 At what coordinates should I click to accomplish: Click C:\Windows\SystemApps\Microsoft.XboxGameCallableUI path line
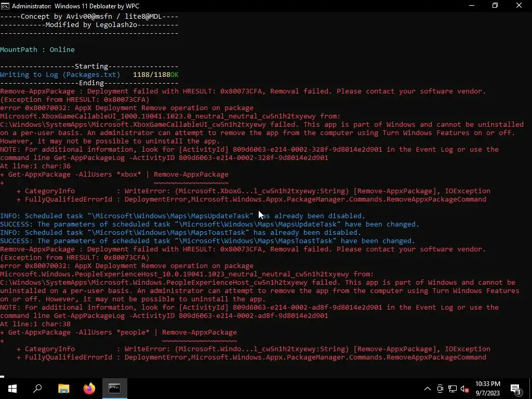point(262,125)
